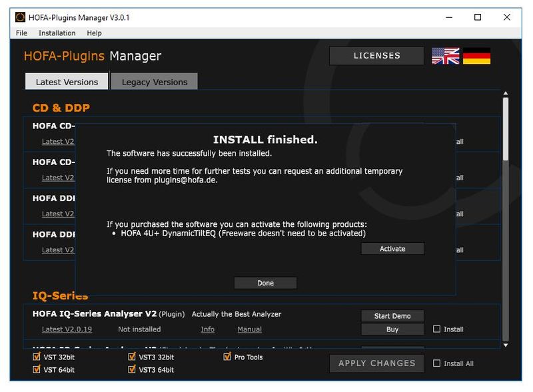The width and height of the screenshot is (533, 392).
Task: Switch to the Legacy Versions tab
Action: click(x=155, y=81)
